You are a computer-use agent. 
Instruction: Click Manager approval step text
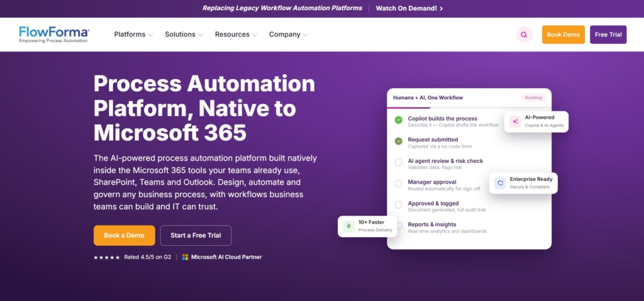[x=432, y=182]
